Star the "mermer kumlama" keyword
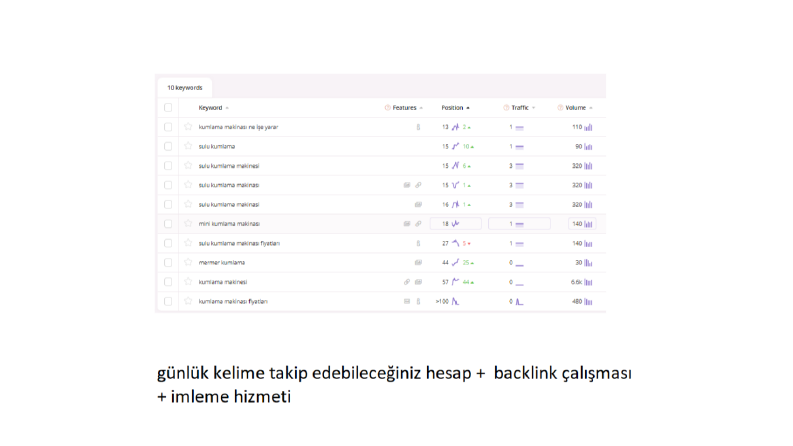This screenshot has height=446, width=793. pyautogui.click(x=188, y=262)
